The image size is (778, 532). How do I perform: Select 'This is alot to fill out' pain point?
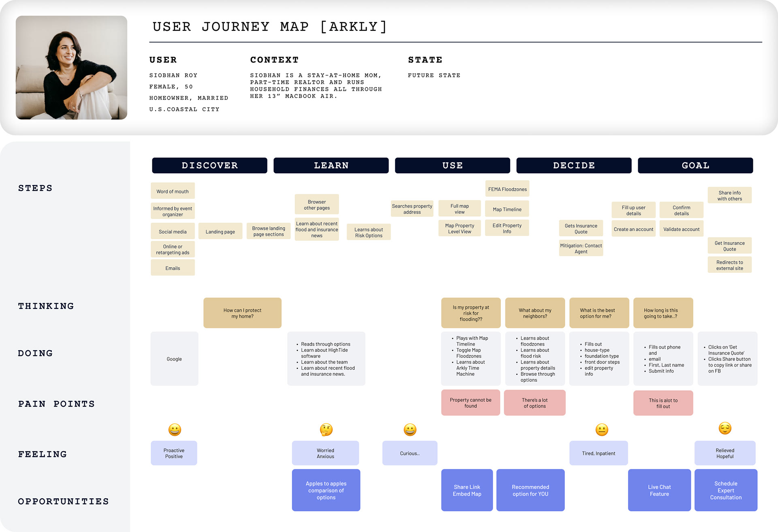tap(663, 403)
